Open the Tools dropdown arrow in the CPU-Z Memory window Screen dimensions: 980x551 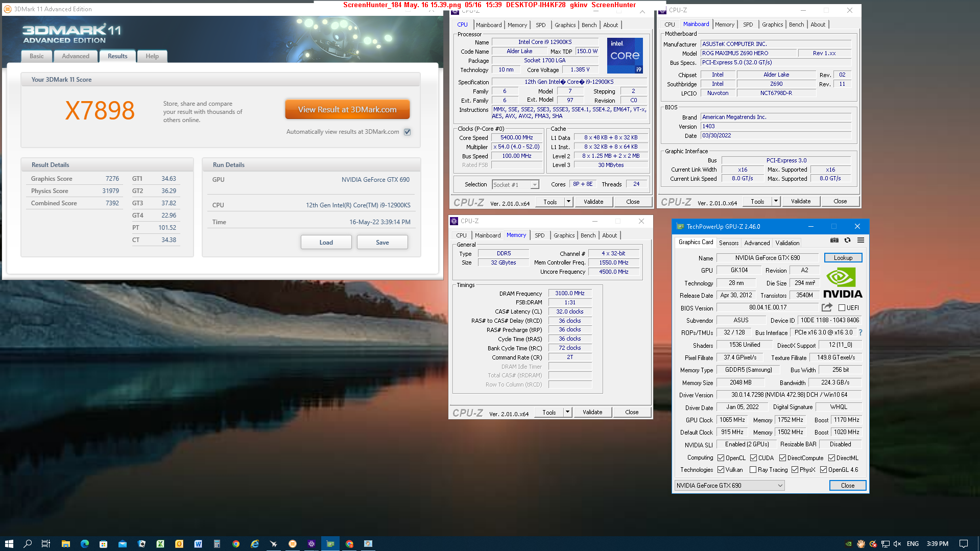pyautogui.click(x=567, y=412)
